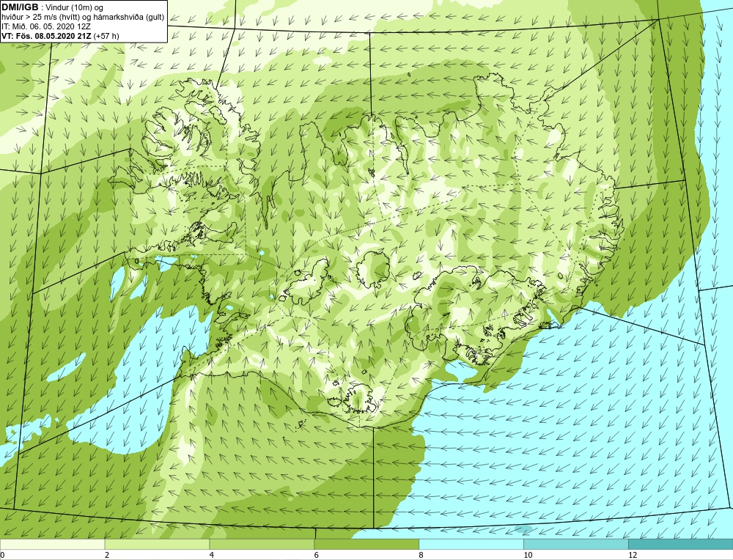Click the "DMI/IGB : Vindur (10m) og" title line

(52, 7)
